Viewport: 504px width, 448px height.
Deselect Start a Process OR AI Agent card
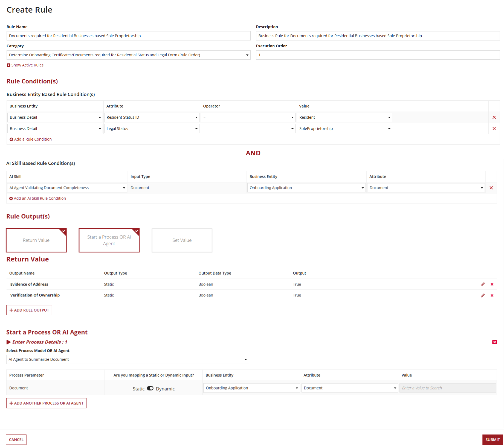tap(109, 240)
